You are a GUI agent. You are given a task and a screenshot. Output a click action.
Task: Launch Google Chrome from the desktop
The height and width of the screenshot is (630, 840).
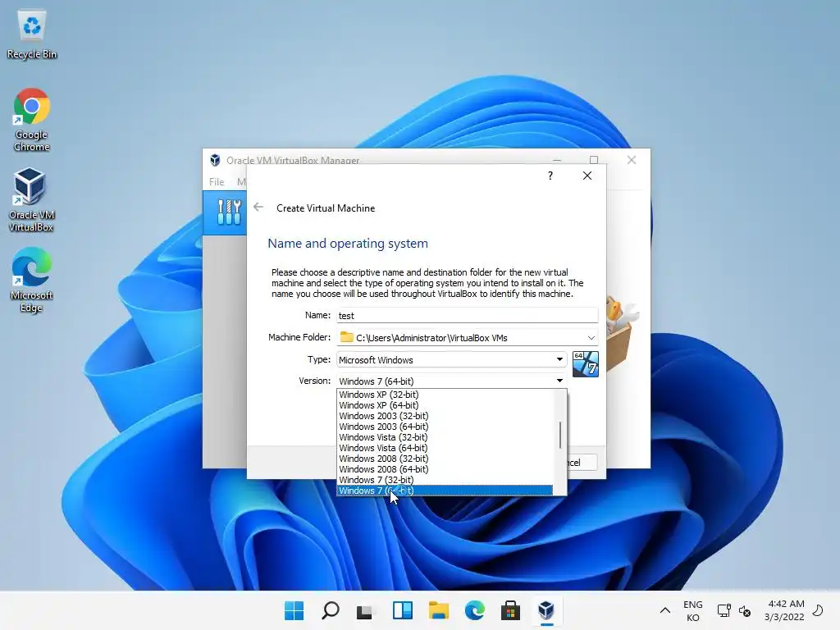(x=32, y=120)
